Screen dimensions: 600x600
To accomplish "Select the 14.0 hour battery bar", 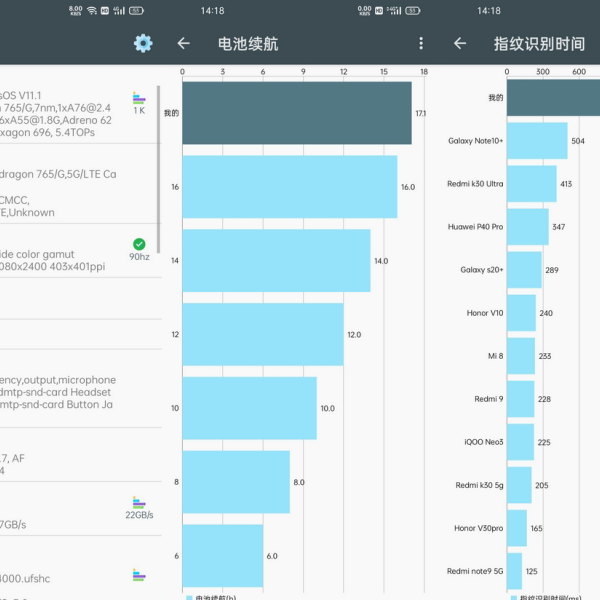I will pos(276,261).
